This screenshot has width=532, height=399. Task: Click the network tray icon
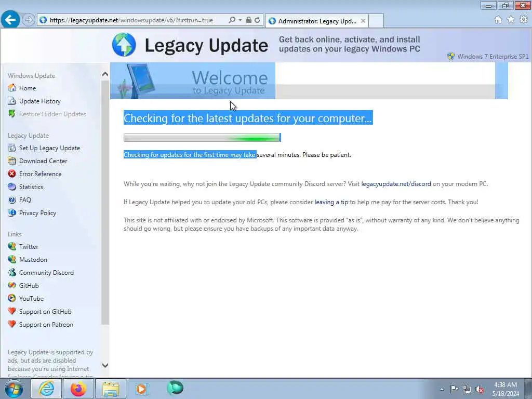(x=467, y=390)
